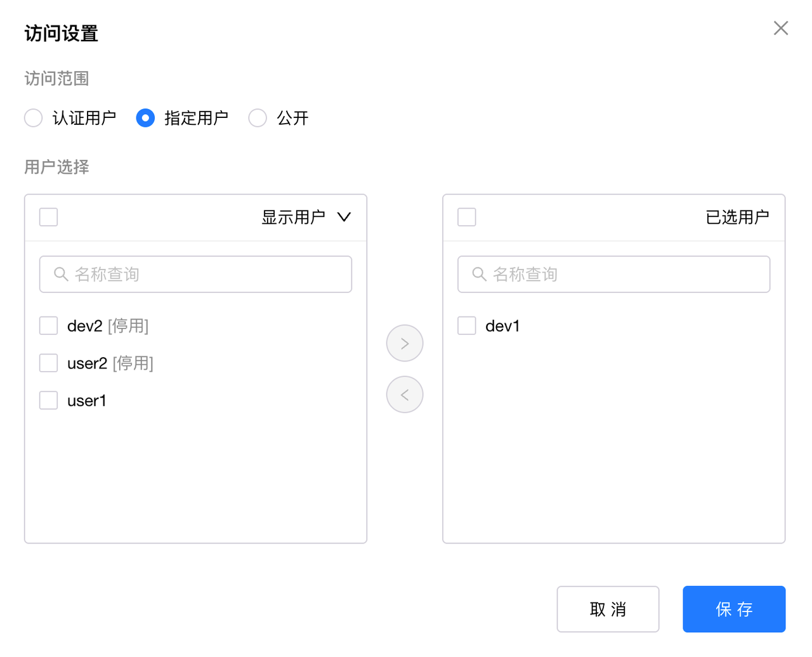Click the move-left arrow transfer button
Image resolution: width=812 pixels, height=657 pixels.
[405, 394]
